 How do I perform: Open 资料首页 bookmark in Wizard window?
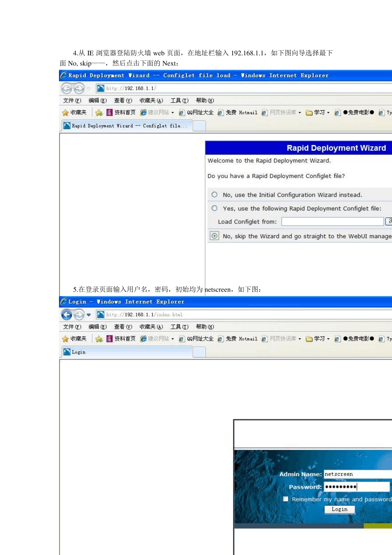[121, 112]
